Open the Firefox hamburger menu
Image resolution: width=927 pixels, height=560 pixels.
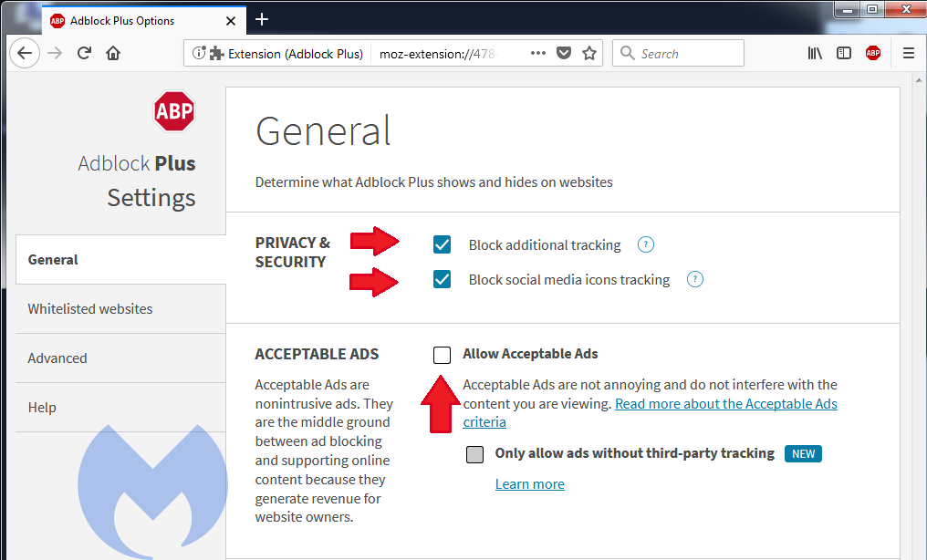pyautogui.click(x=909, y=53)
